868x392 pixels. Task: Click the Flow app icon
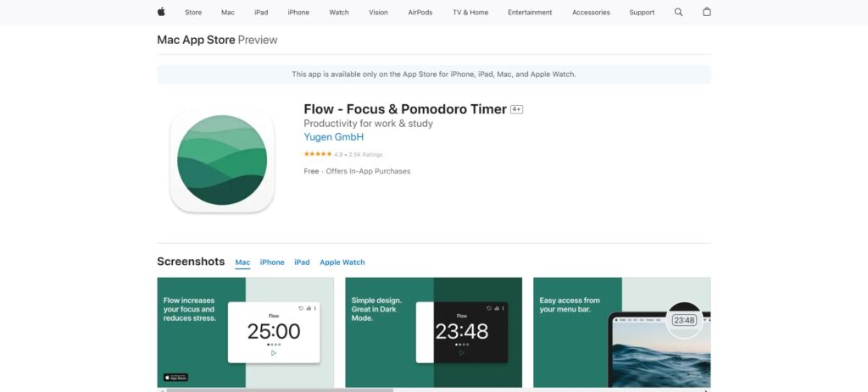(x=222, y=160)
